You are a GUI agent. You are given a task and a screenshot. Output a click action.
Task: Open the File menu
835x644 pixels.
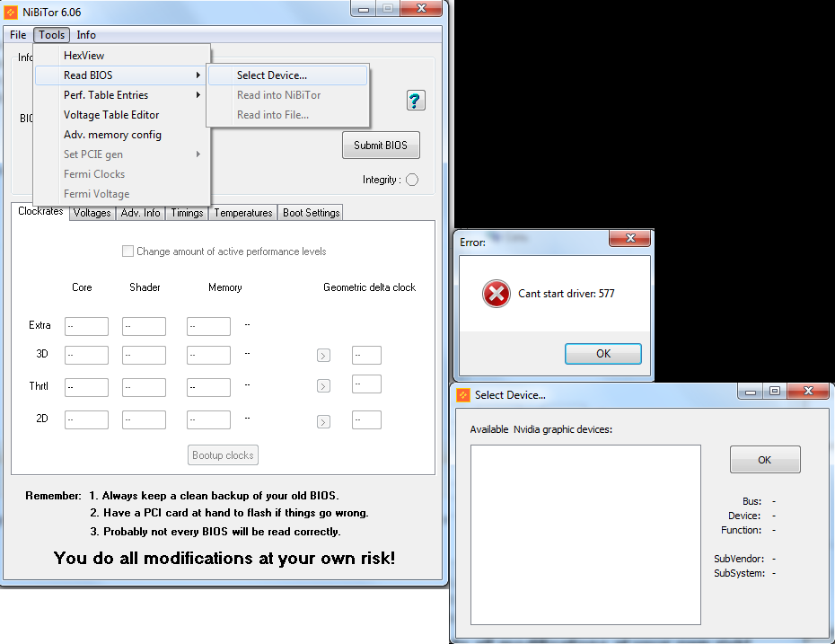tap(18, 35)
